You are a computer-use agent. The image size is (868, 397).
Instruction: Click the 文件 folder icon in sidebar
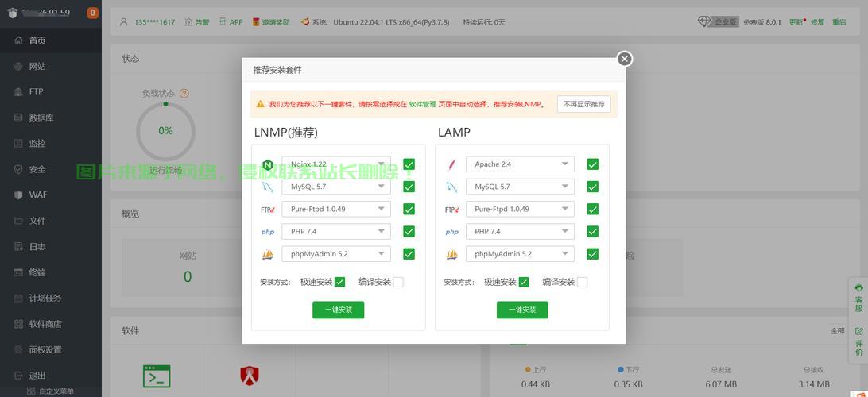pos(18,221)
